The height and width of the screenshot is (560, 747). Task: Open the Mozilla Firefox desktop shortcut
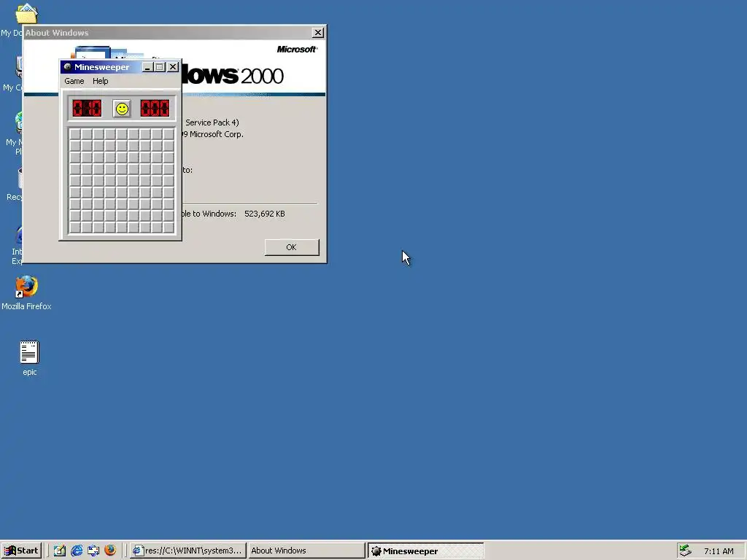click(26, 292)
